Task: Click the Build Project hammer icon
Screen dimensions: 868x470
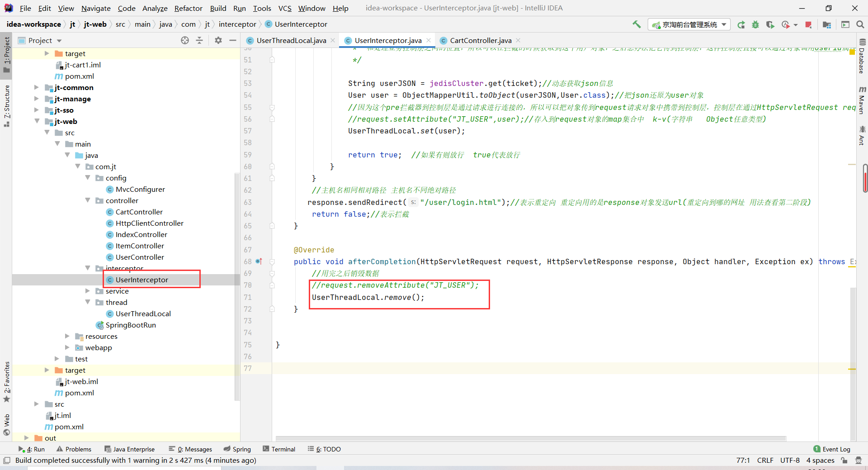Action: tap(637, 24)
